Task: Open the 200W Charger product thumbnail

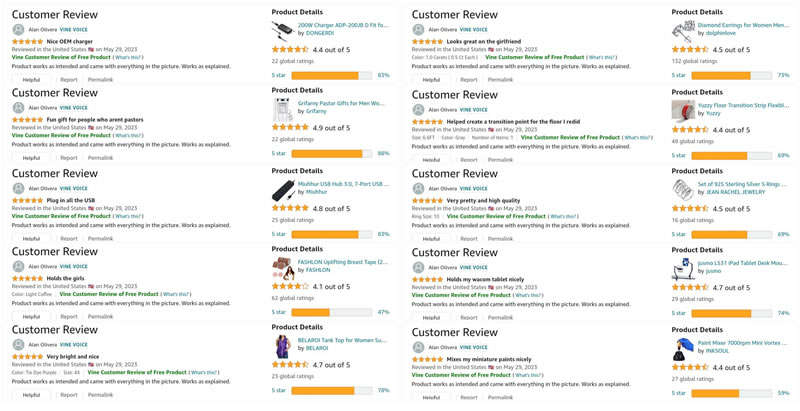Action: [x=282, y=30]
